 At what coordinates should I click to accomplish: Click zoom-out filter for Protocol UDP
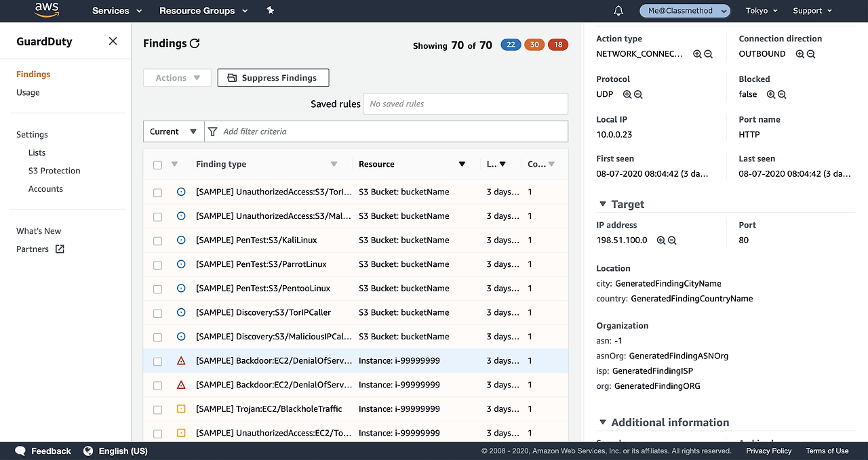pos(638,95)
